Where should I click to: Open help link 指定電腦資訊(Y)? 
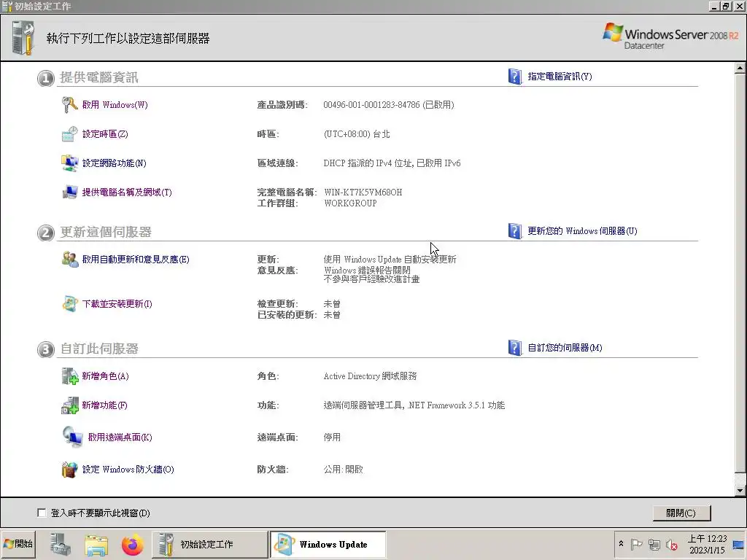click(x=560, y=77)
